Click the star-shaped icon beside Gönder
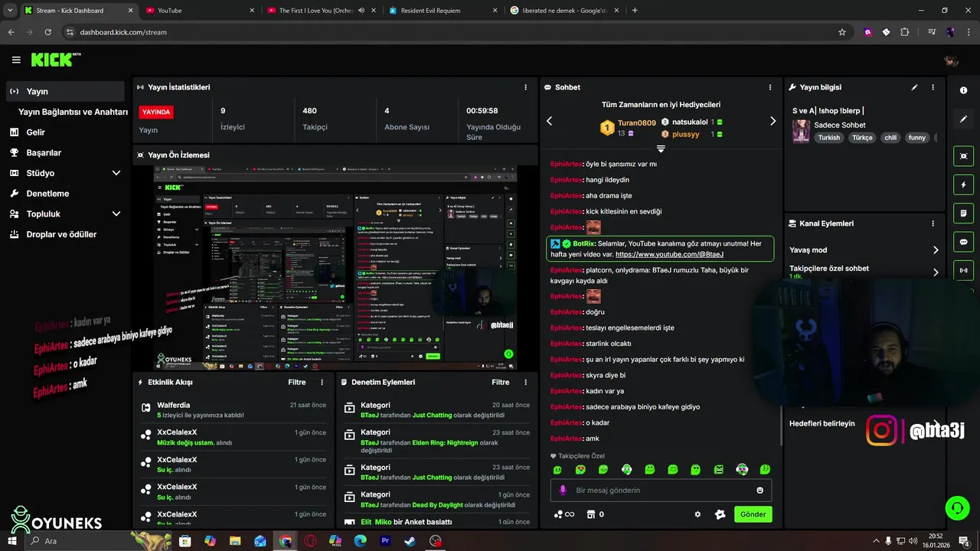Image resolution: width=980 pixels, height=551 pixels. click(720, 514)
